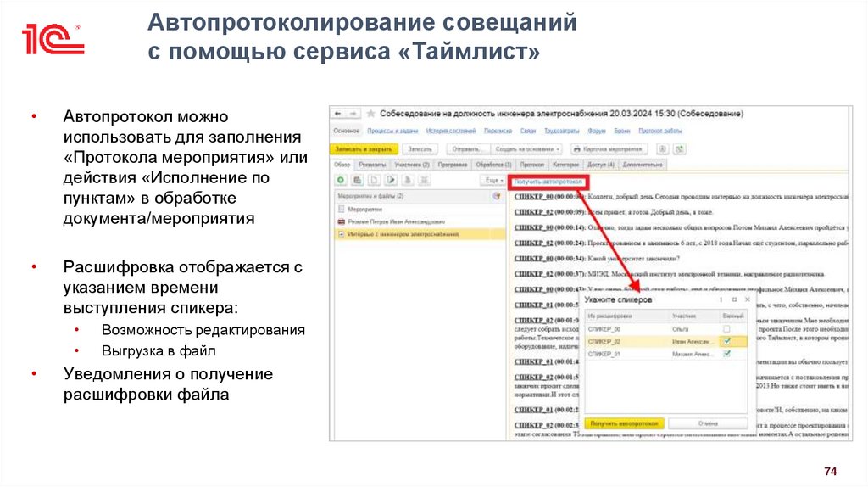Close the Укажите спикеров dialog

click(x=748, y=299)
